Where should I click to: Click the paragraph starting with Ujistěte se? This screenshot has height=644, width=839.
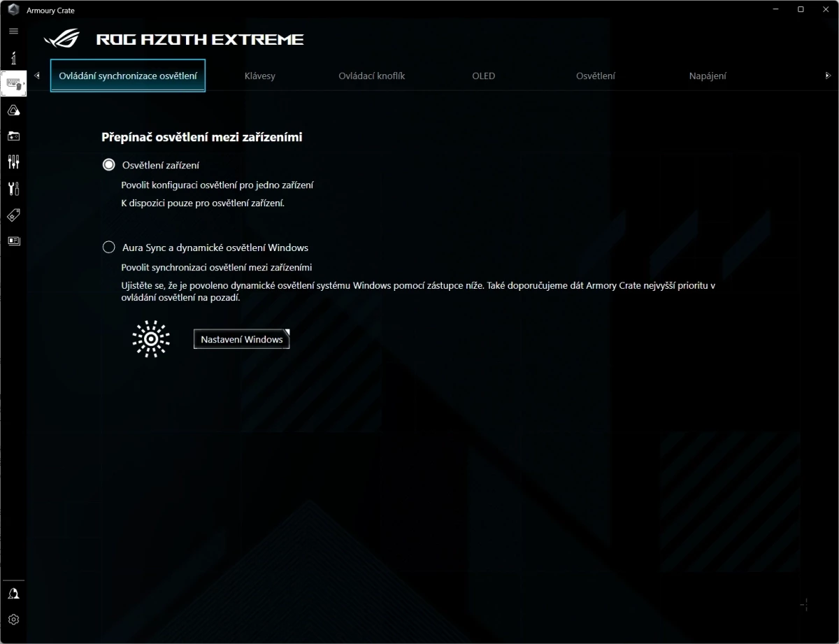tap(418, 292)
